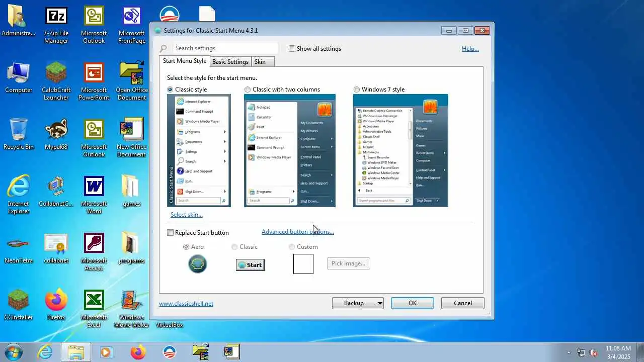Open the collabnet certificate desktop icon
The width and height of the screenshot is (644, 362).
point(56,248)
